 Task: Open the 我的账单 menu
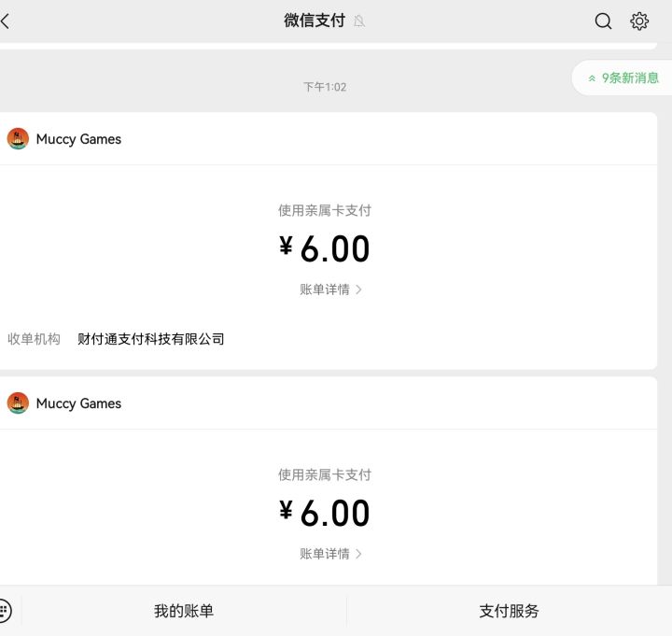[x=184, y=612]
